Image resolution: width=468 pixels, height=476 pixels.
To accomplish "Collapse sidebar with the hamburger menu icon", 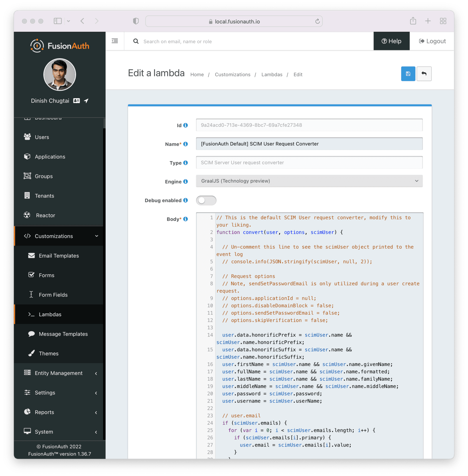I will coord(115,41).
